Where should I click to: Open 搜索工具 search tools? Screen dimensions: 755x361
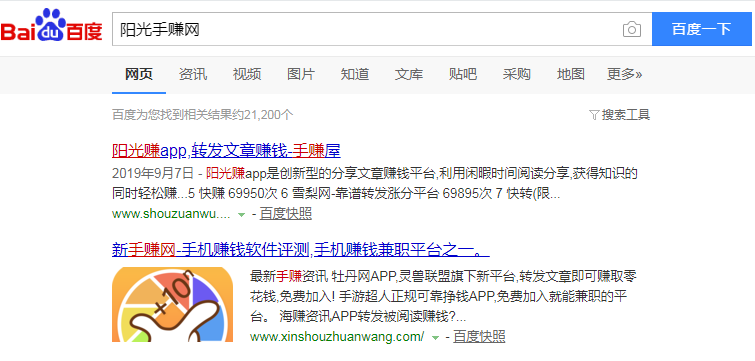(x=625, y=115)
